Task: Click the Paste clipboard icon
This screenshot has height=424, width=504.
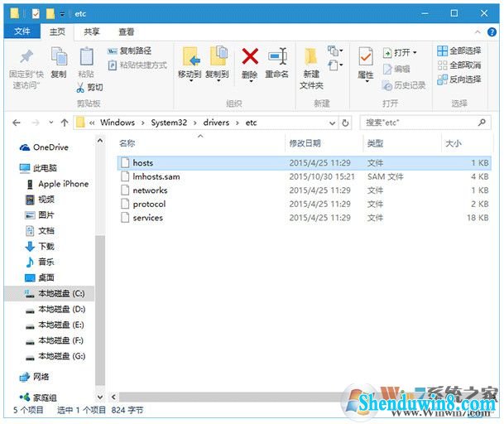Action: (x=86, y=57)
